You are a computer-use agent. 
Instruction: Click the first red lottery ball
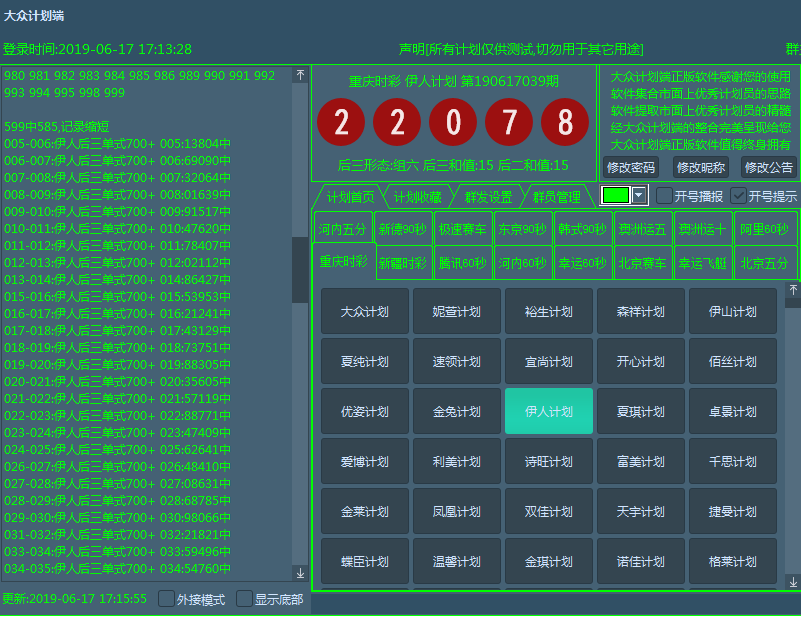[341, 122]
